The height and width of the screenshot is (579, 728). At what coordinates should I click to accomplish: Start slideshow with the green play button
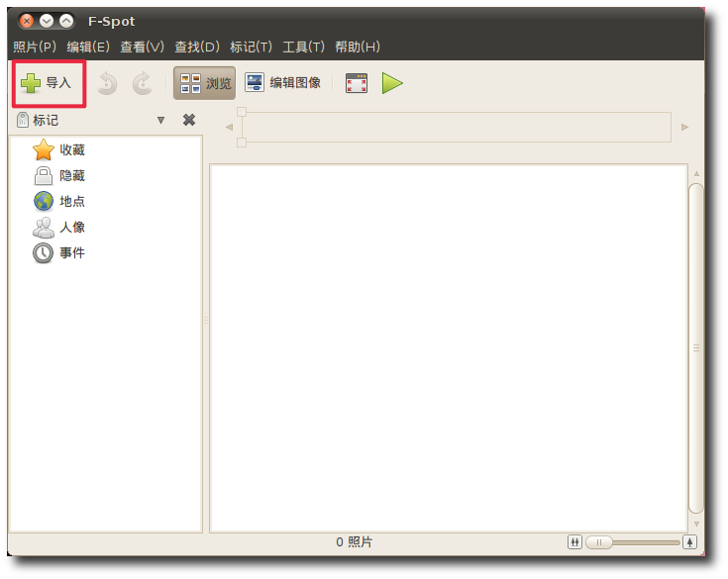point(392,83)
